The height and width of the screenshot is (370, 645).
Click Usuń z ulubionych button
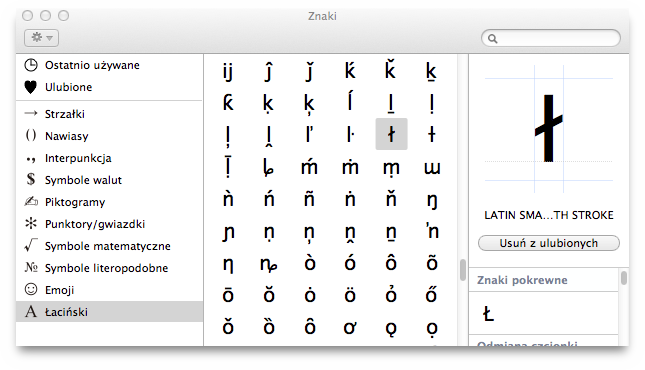pos(549,243)
